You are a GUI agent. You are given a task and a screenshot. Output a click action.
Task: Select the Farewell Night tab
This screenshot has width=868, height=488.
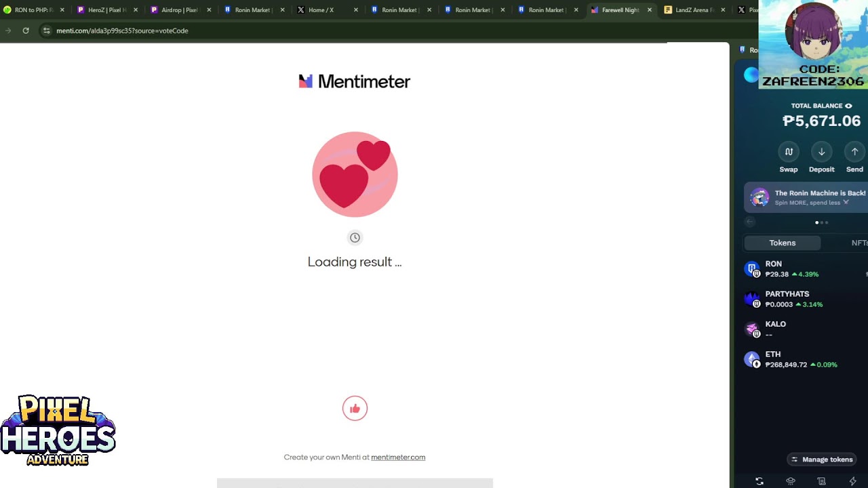point(620,10)
